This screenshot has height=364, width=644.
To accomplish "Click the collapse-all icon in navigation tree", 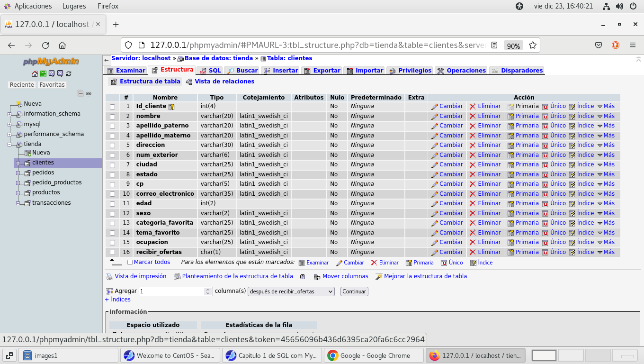I will click(x=80, y=94).
